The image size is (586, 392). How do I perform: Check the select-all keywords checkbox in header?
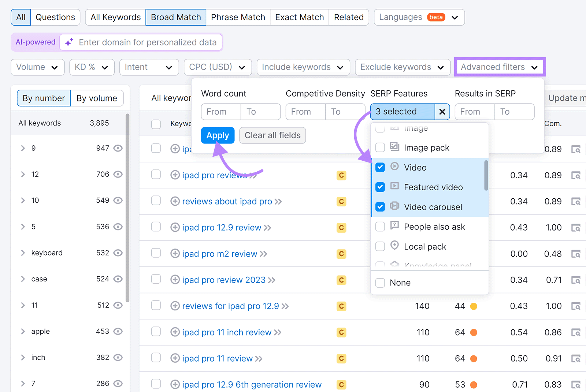tap(156, 124)
